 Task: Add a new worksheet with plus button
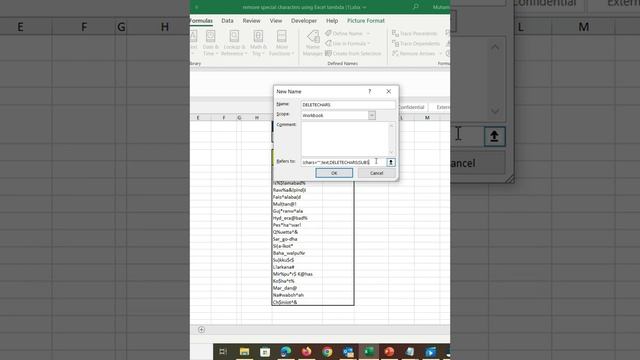coord(201,330)
